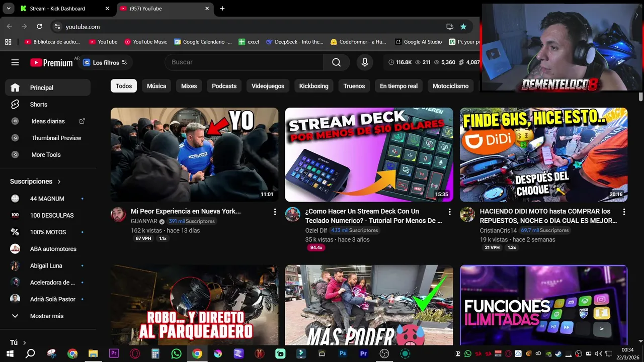Viewport: 644px width, 362px height.
Task: Open options menu for DIDI MOTO video
Action: click(624, 212)
